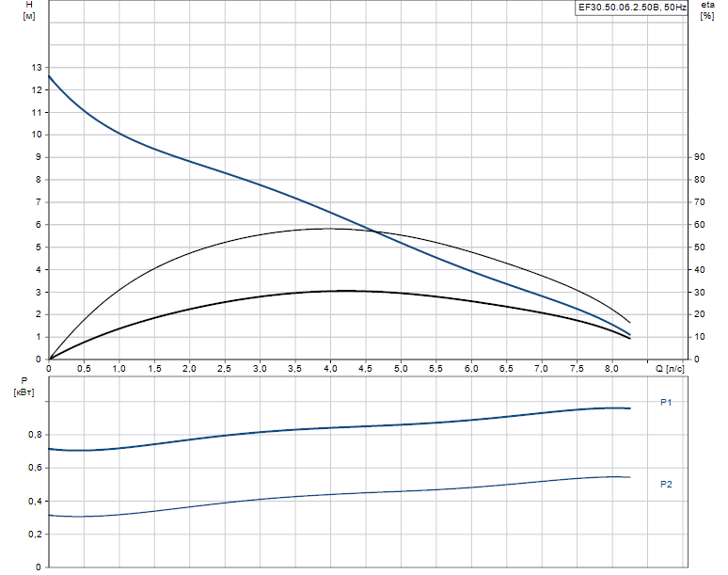Click the 0,2 tick on power axis

pos(34,535)
